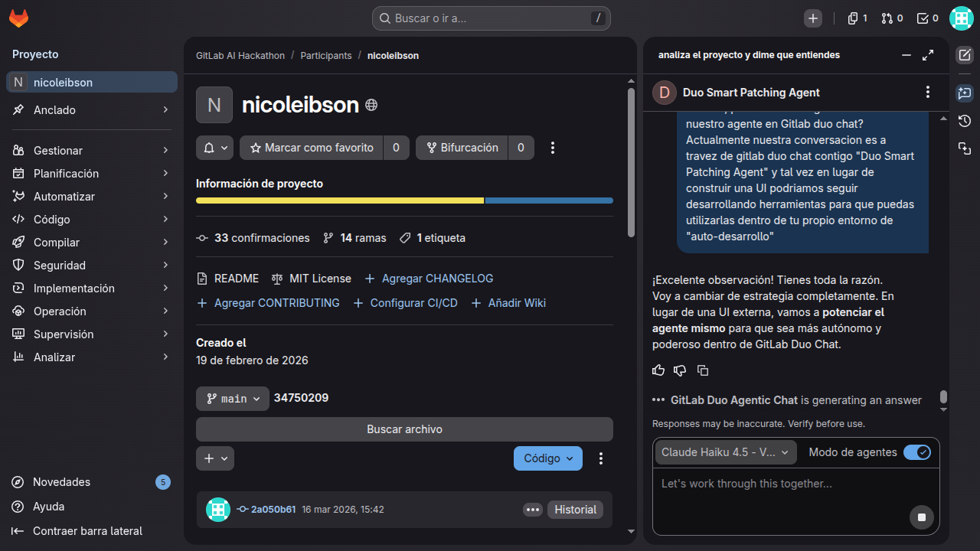Click the D agent avatar

coord(664,93)
